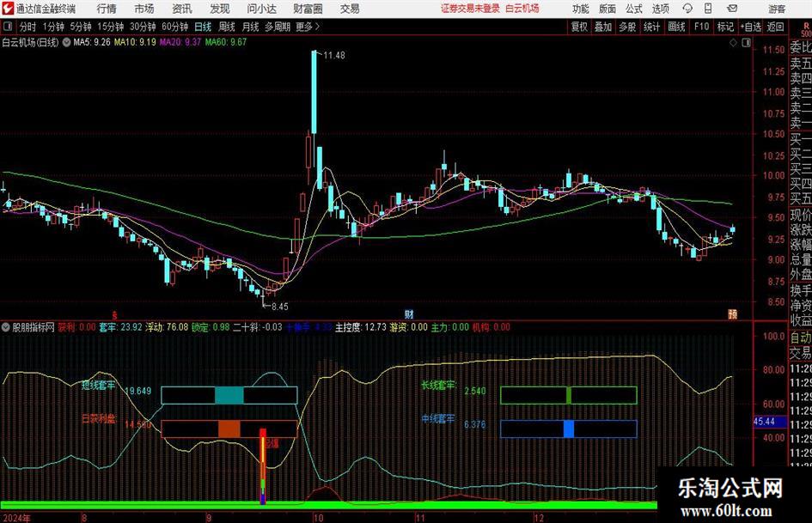Open the mail envelope icon
812x523 pixels.
coord(732,9)
